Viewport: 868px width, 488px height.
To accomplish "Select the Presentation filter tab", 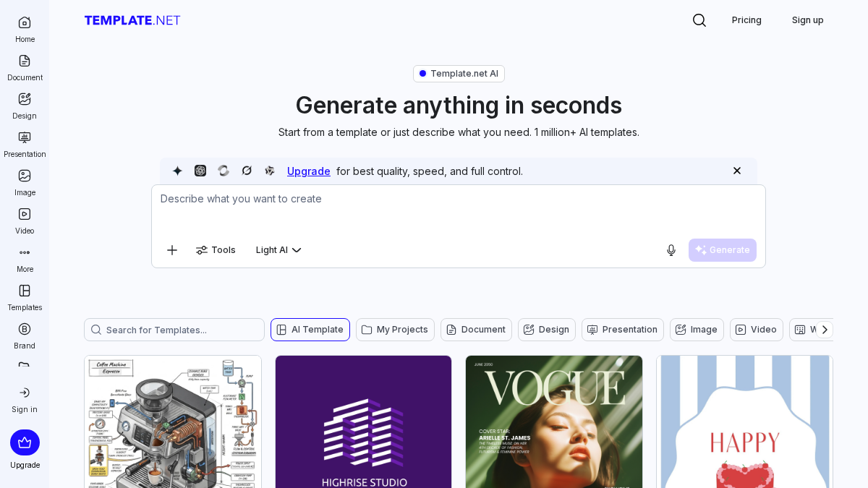I will [x=623, y=330].
